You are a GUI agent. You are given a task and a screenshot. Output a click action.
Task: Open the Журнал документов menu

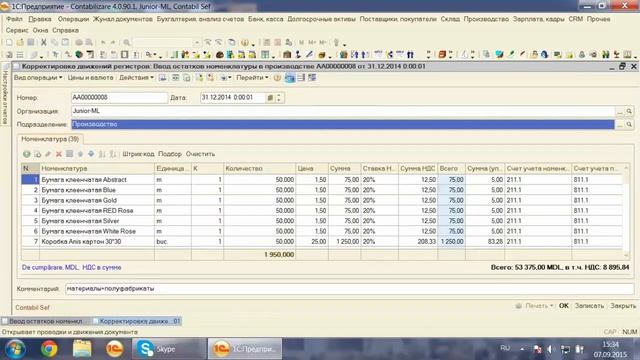click(122, 19)
